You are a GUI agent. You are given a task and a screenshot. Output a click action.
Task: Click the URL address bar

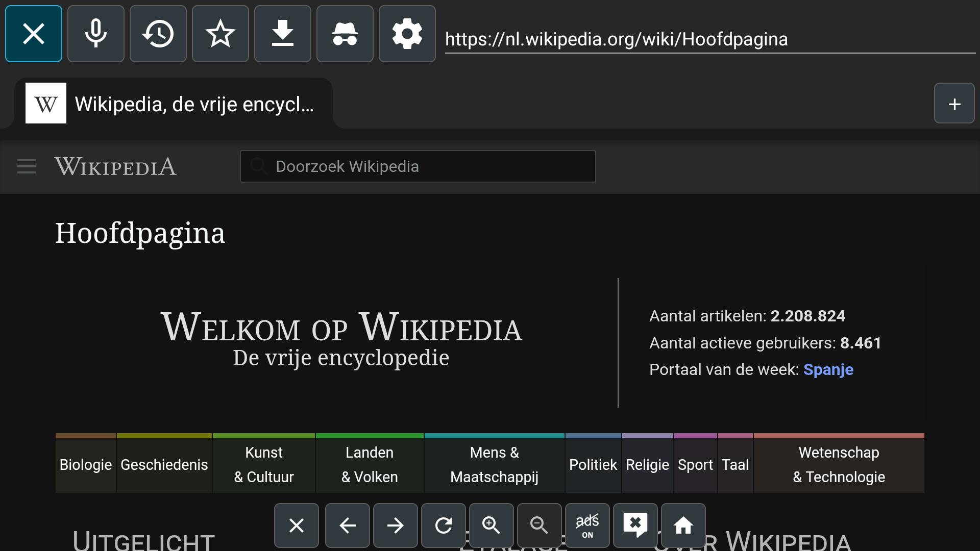pos(709,39)
